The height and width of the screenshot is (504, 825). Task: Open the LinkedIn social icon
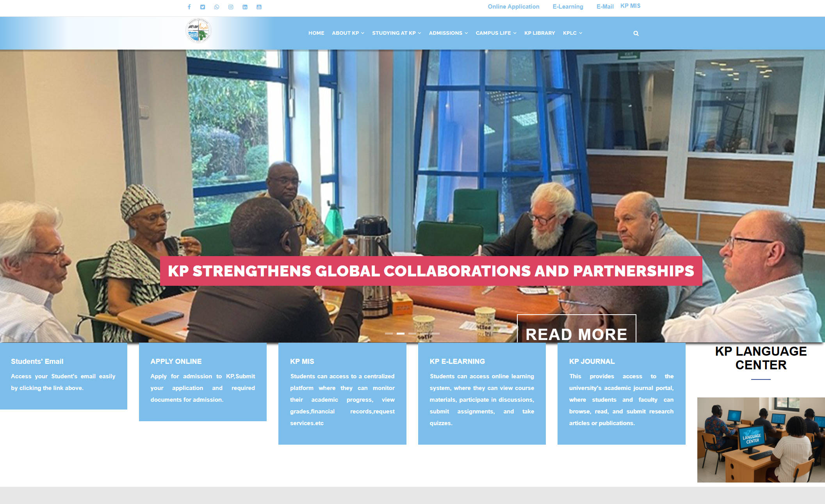point(245,7)
